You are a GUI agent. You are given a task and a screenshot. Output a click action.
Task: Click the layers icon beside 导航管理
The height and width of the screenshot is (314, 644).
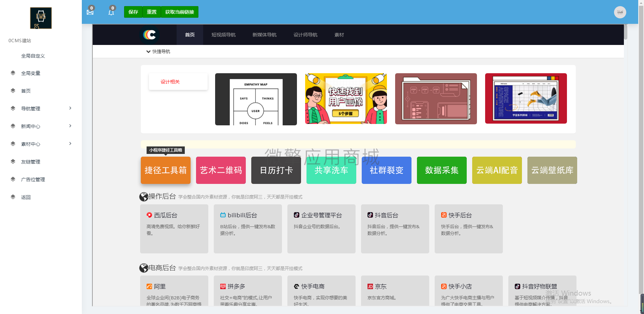(x=13, y=108)
